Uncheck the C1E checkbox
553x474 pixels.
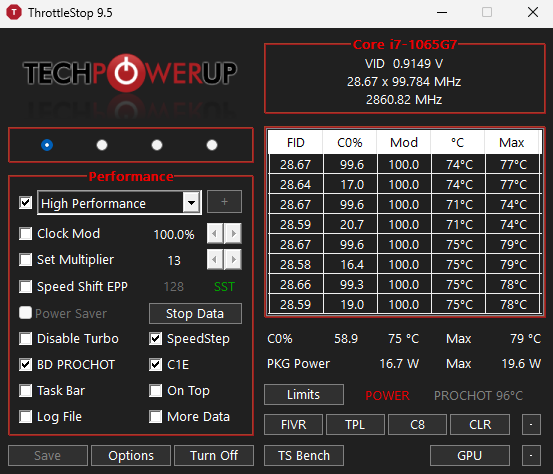point(156,365)
